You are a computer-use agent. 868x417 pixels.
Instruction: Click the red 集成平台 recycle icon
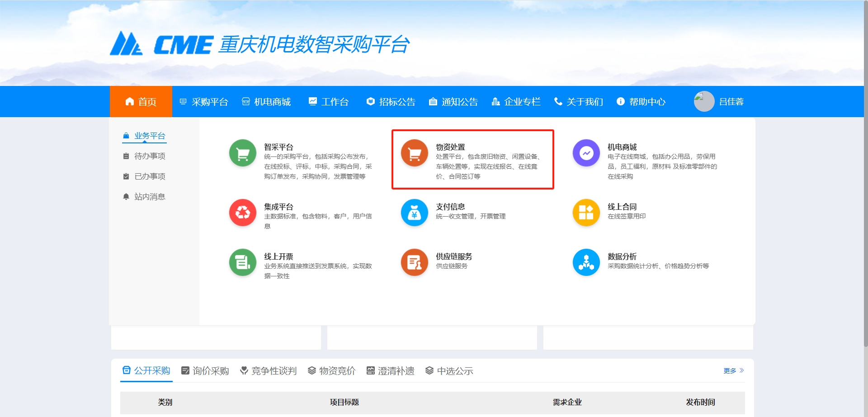coord(243,212)
